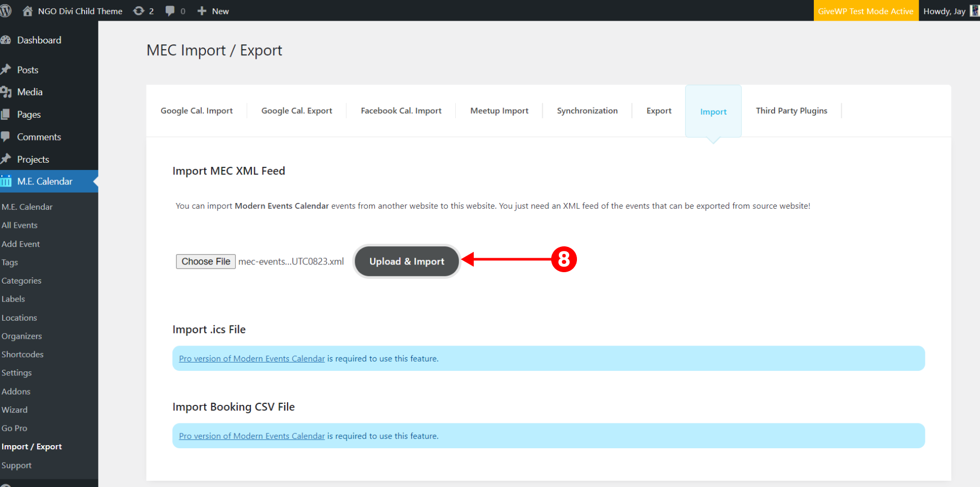Click the Dashboard gauge icon in sidebar
This screenshot has width=980, height=487.
click(x=6, y=40)
